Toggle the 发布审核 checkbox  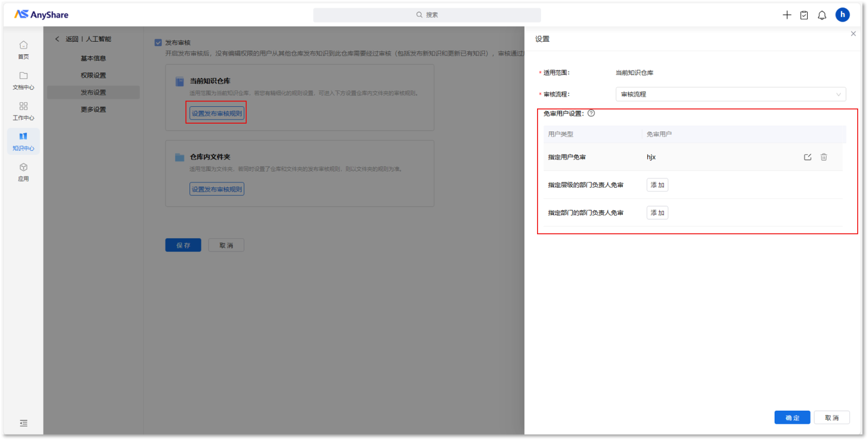coord(158,42)
